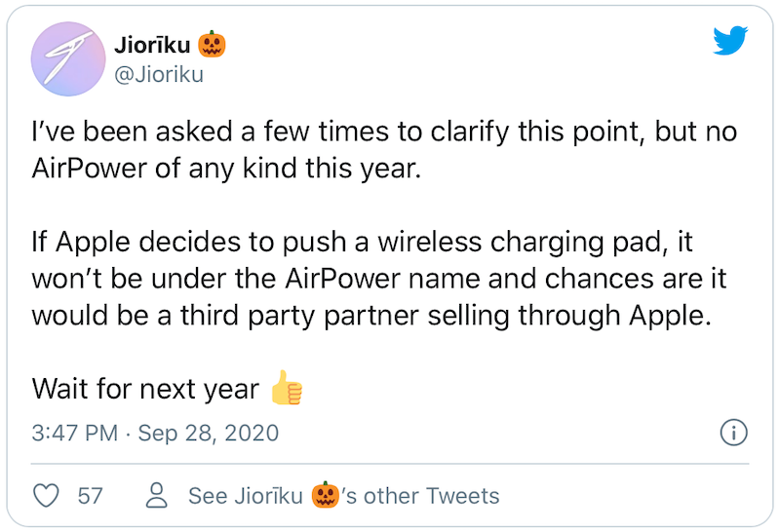Click the blue Twitter bird logo
780x532 pixels.
pyautogui.click(x=730, y=40)
